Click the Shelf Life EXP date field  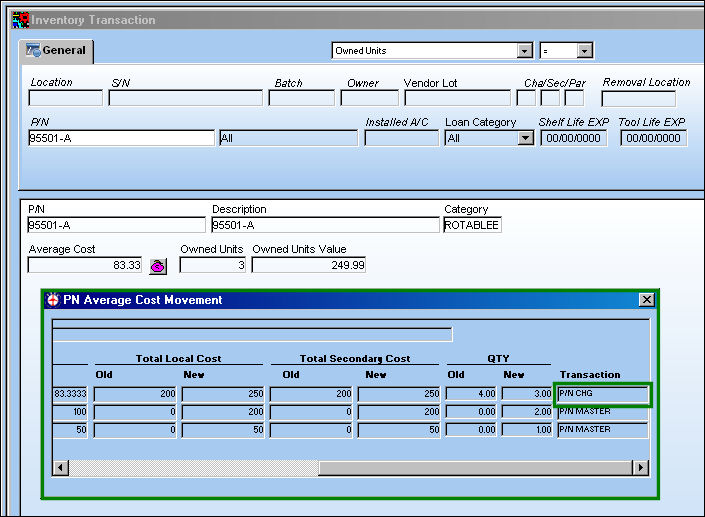(574, 138)
